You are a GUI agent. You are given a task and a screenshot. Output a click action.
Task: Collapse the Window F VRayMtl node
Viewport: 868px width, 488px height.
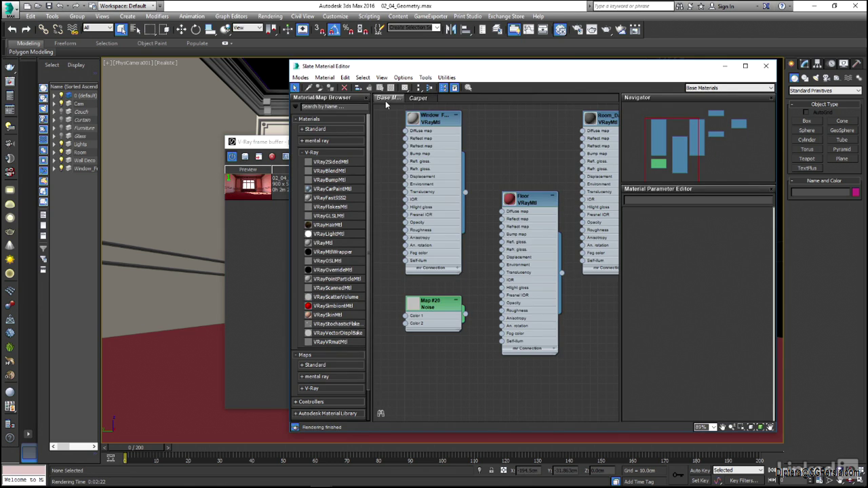pyautogui.click(x=456, y=115)
